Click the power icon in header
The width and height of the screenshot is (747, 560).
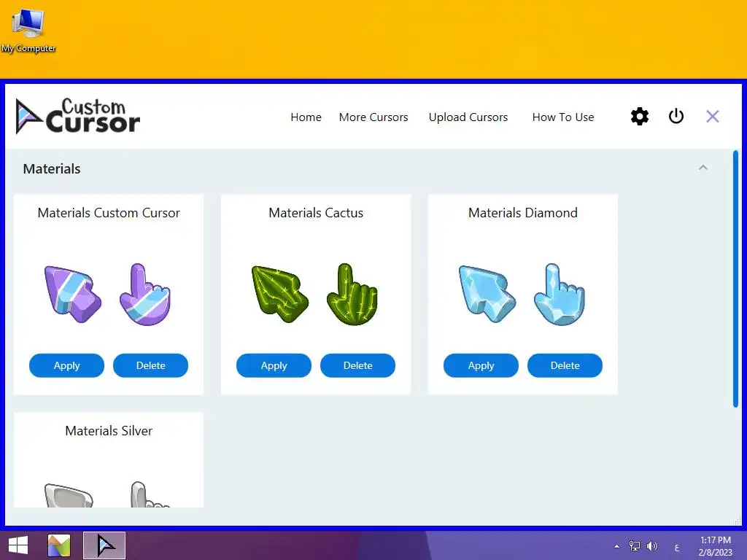point(676,116)
